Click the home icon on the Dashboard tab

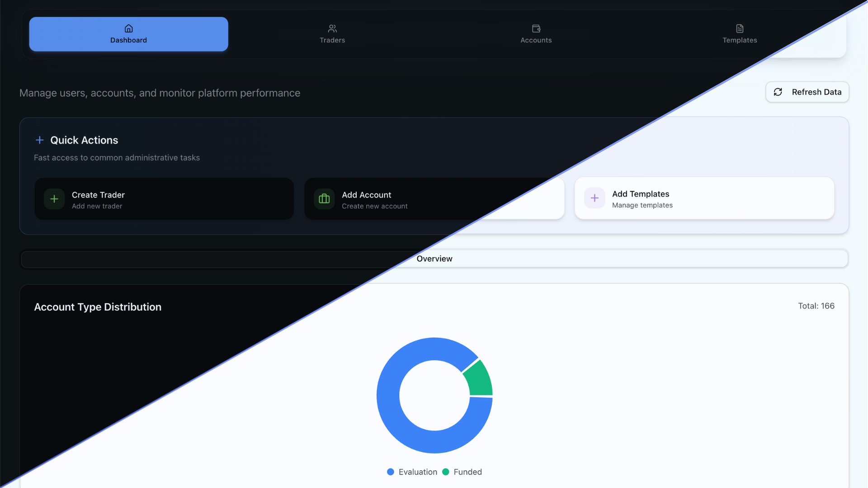tap(128, 28)
